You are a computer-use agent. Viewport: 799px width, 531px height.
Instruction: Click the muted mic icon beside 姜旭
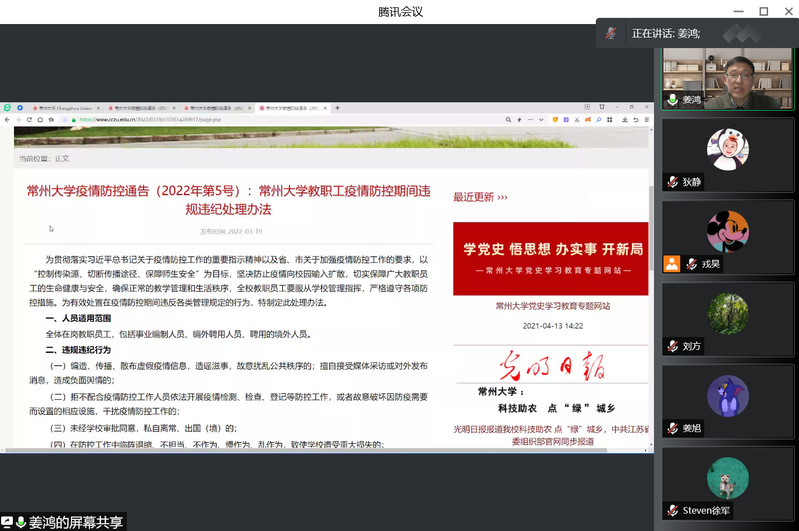click(673, 428)
